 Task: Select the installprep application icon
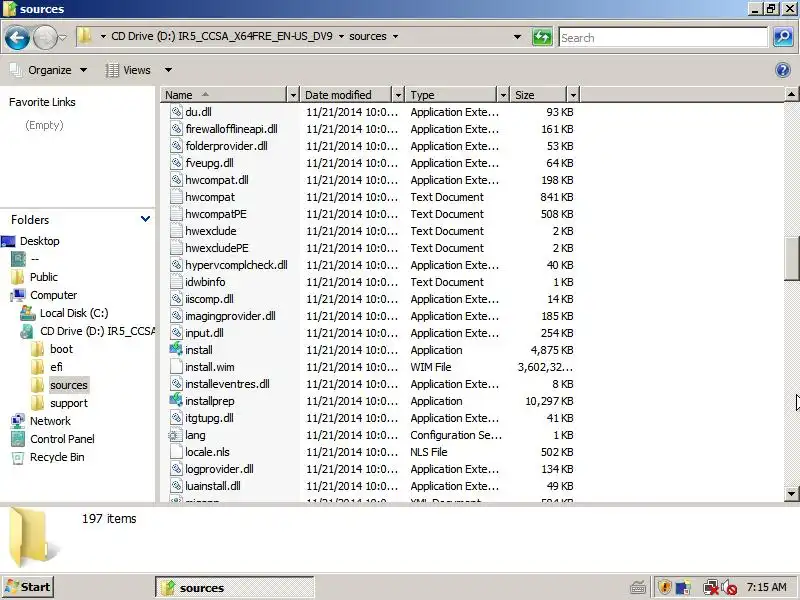176,401
